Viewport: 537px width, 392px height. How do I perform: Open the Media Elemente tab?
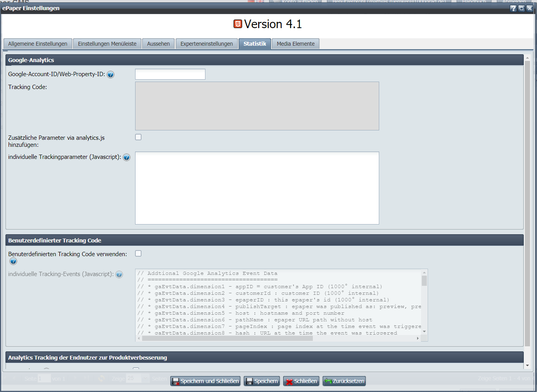296,44
